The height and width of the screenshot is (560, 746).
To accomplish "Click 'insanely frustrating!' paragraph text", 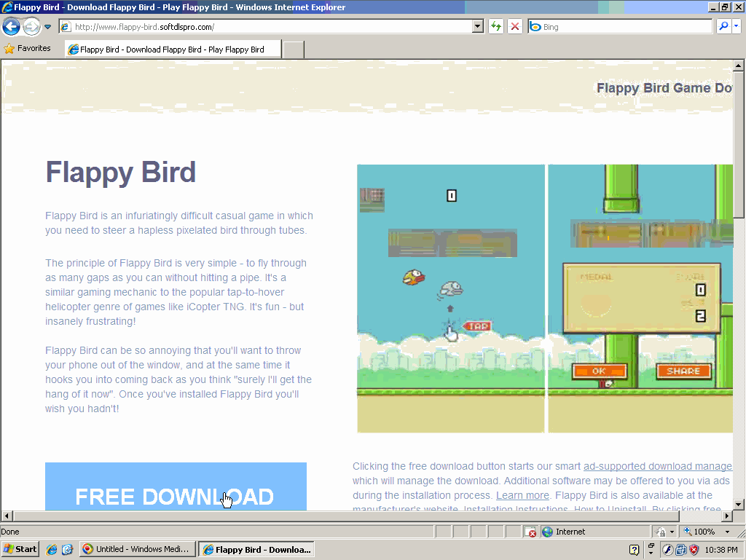I will (x=90, y=321).
